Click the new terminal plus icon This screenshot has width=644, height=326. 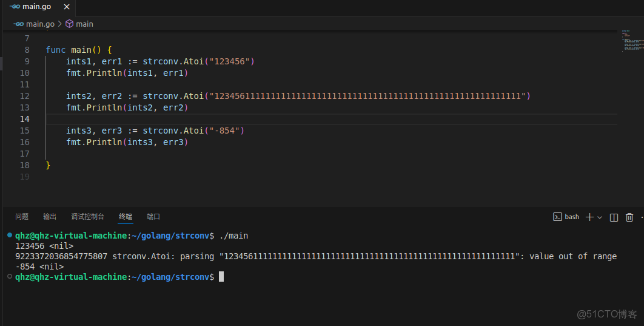(589, 217)
